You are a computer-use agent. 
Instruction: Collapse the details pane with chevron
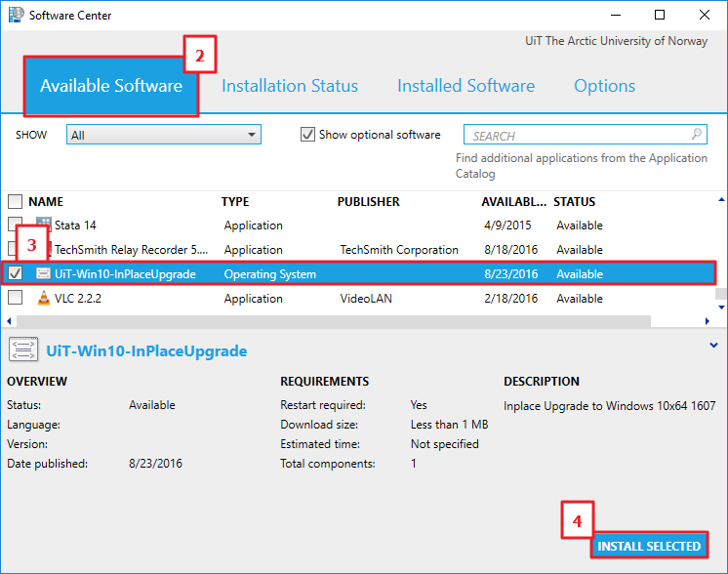point(715,344)
